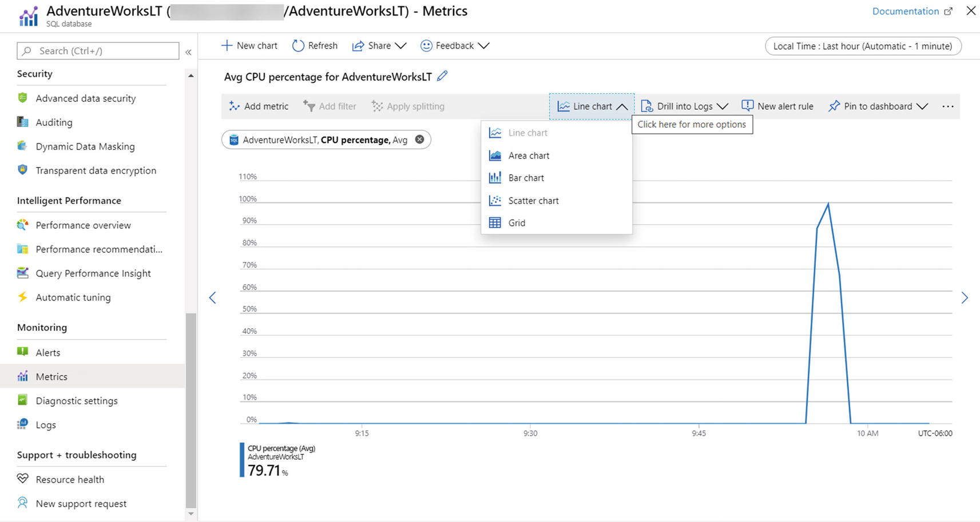The width and height of the screenshot is (980, 522).
Task: Select Grid from chart type menu
Action: [557, 223]
